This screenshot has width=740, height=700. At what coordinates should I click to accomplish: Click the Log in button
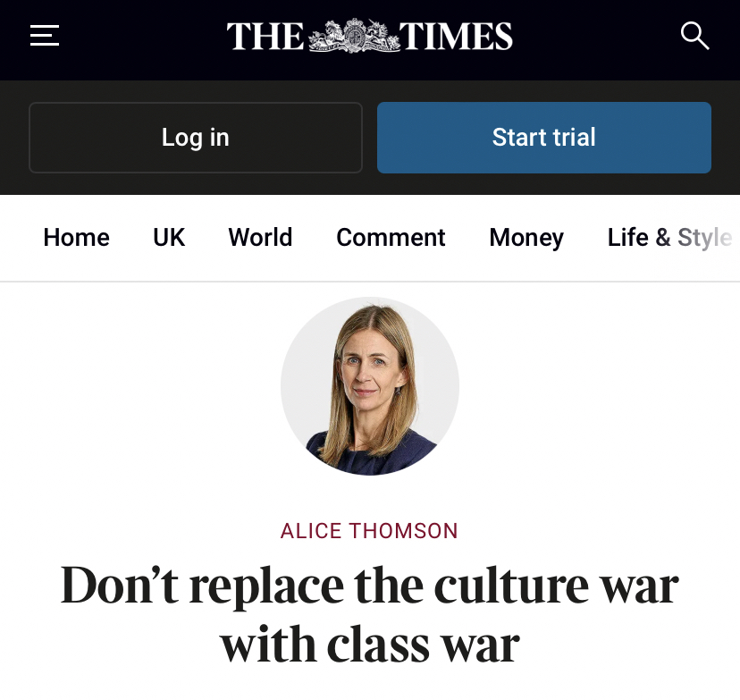pos(196,138)
